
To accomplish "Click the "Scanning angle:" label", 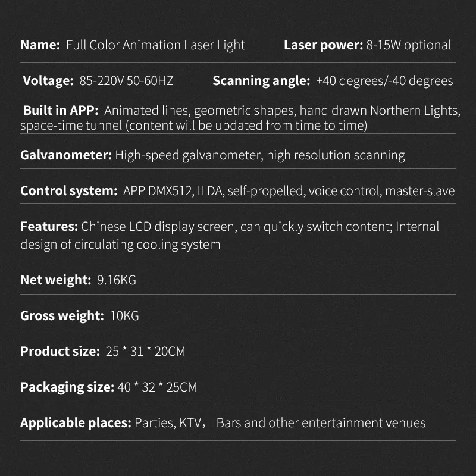I will (261, 81).
